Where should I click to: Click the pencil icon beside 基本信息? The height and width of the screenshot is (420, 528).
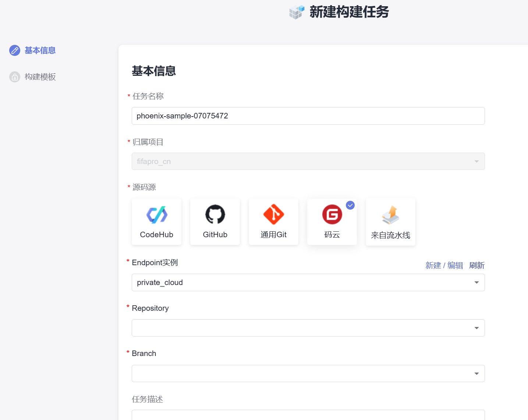point(15,50)
